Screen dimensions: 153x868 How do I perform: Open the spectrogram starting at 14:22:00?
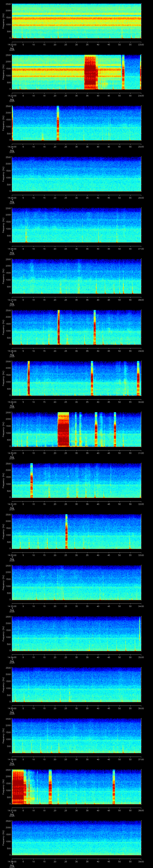tap(77, 21)
